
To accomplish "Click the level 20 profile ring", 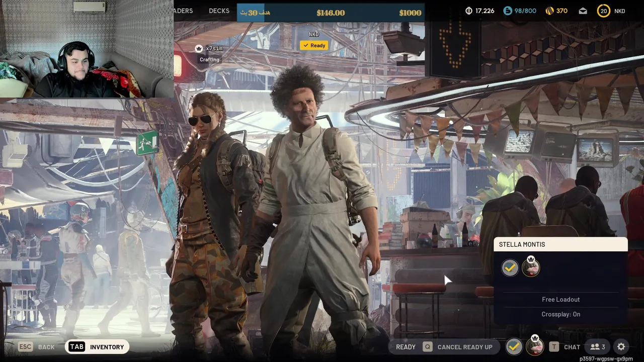I will 604,11.
